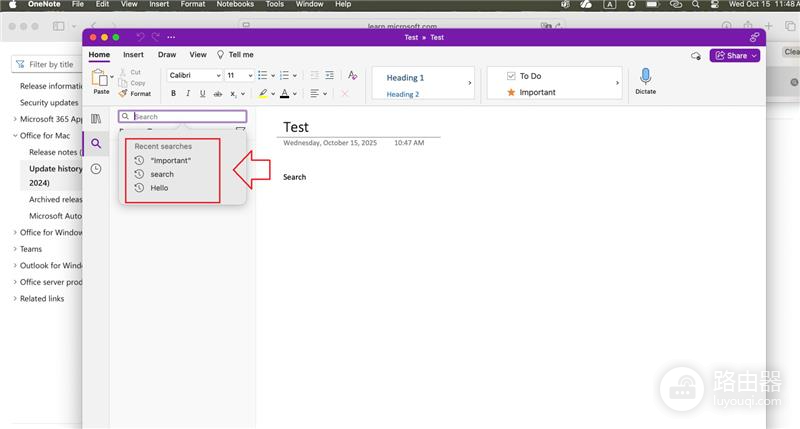Viewport: 800px width, 429px height.
Task: Expand the Share button dropdown
Action: tap(754, 56)
